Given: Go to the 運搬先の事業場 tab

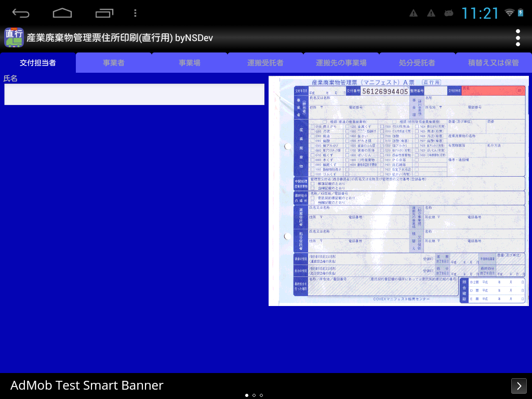Looking at the screenshot, I should pyautogui.click(x=341, y=63).
